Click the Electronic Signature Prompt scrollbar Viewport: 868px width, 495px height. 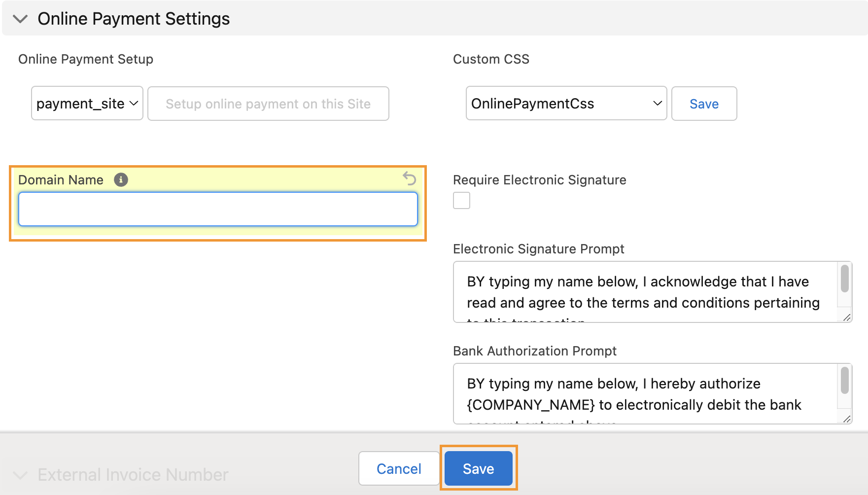pyautogui.click(x=844, y=279)
